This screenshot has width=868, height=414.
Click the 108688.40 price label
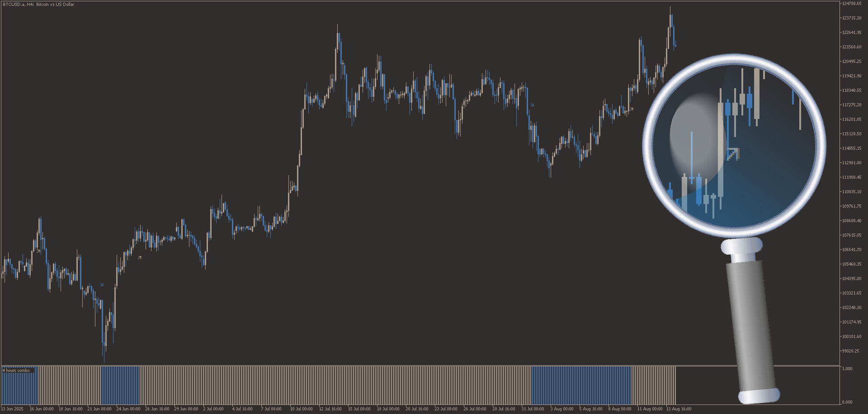(852, 221)
